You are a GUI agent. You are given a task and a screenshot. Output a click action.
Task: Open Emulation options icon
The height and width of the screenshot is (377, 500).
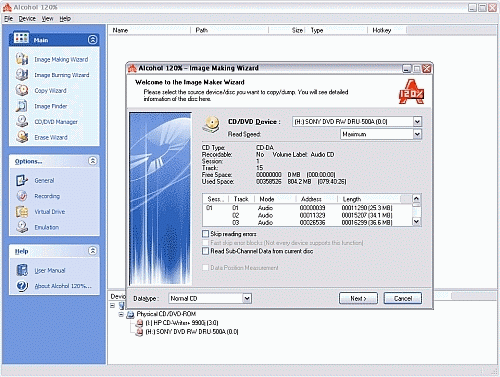coord(22,227)
